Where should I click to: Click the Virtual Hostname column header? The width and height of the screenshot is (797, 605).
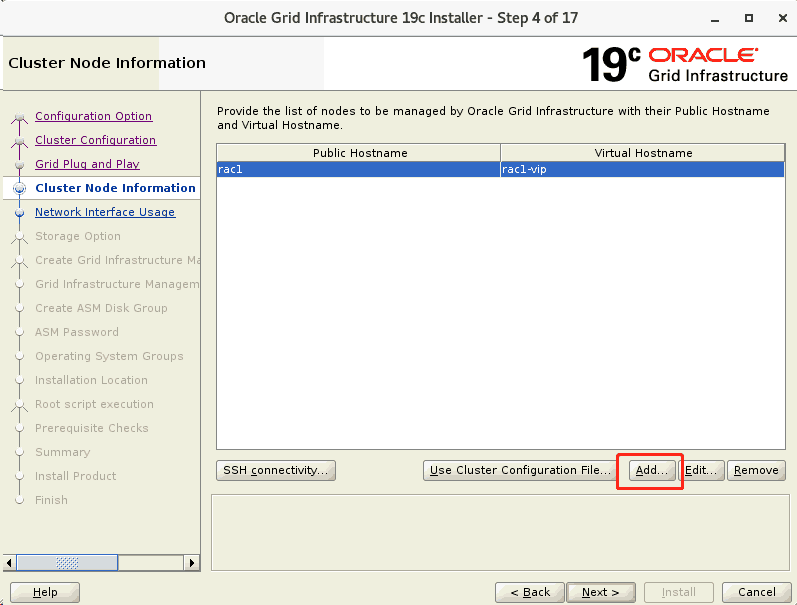pos(643,153)
